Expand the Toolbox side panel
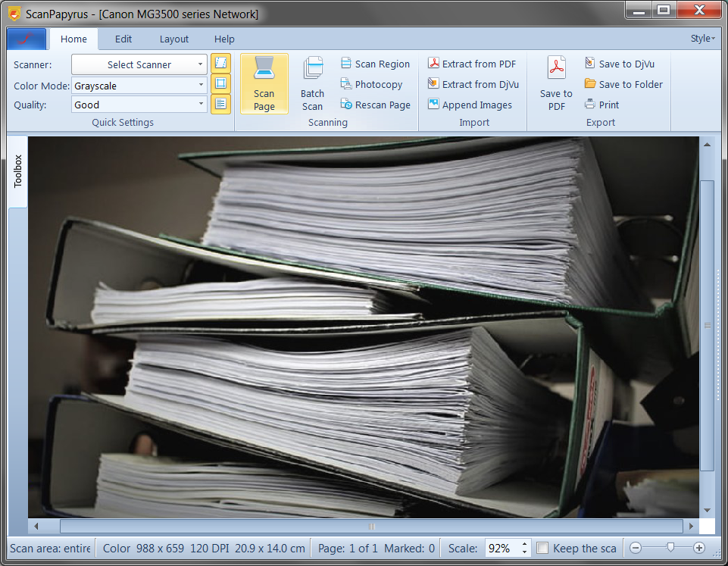728x566 pixels. tap(18, 171)
